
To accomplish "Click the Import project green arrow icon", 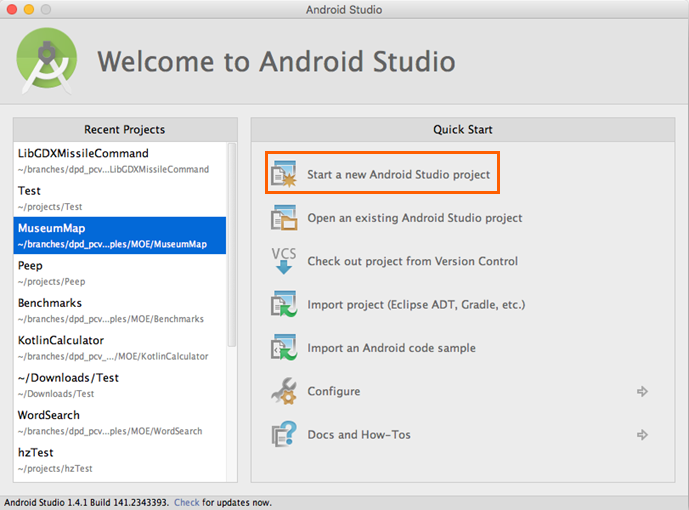I will (x=283, y=304).
